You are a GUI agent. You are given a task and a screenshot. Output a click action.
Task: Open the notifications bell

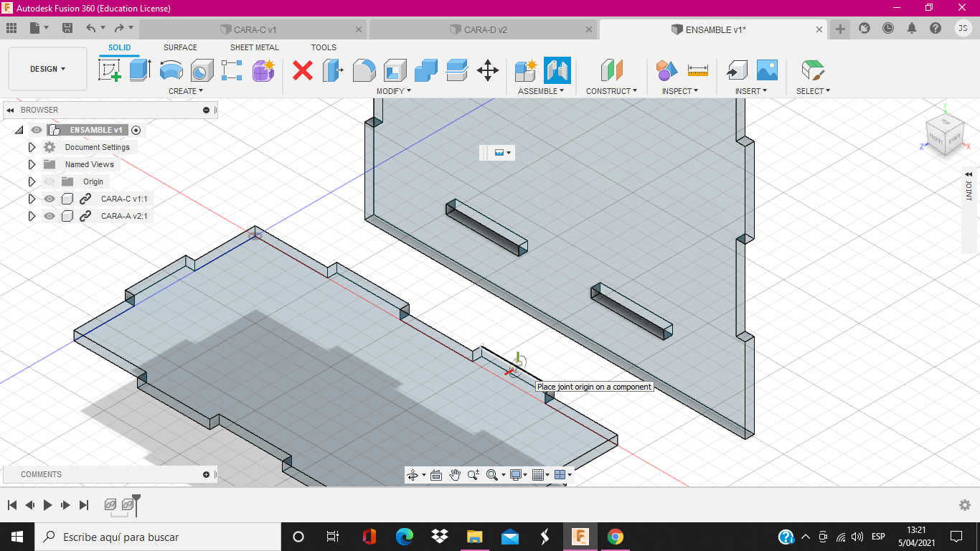point(912,28)
